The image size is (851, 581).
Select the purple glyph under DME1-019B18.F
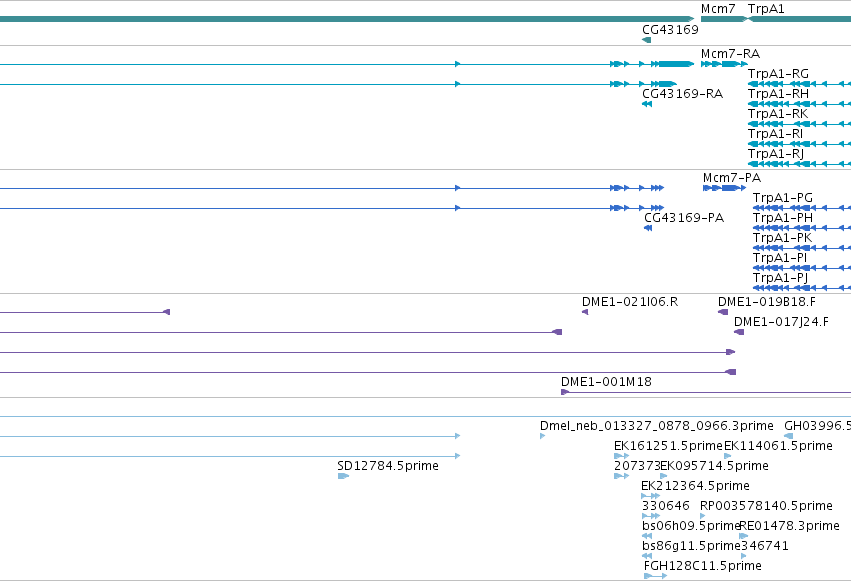[x=723, y=312]
